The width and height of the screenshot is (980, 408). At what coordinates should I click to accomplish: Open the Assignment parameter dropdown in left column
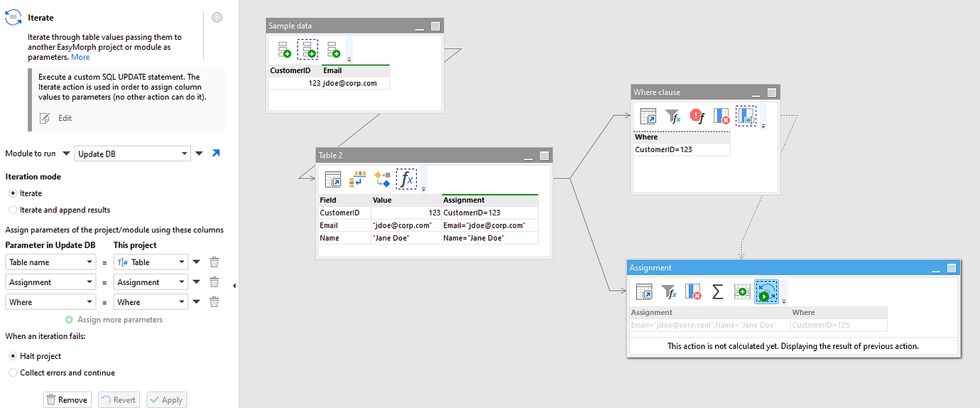(x=89, y=282)
